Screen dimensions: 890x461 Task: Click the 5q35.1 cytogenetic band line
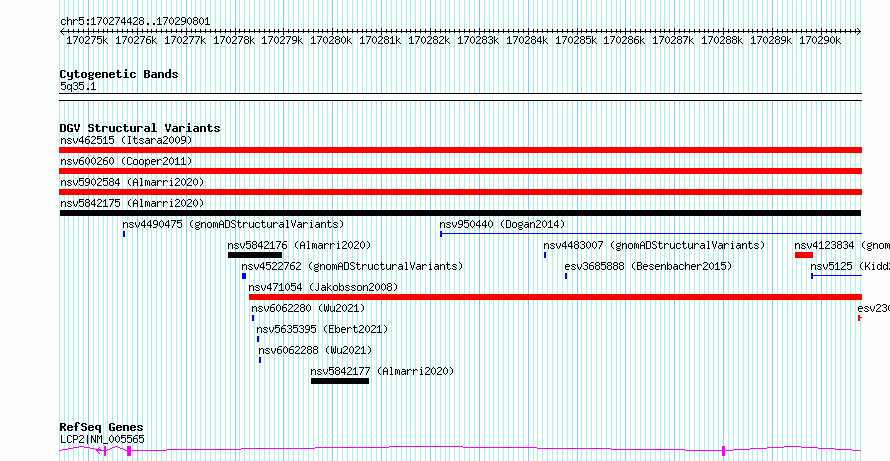click(x=460, y=97)
